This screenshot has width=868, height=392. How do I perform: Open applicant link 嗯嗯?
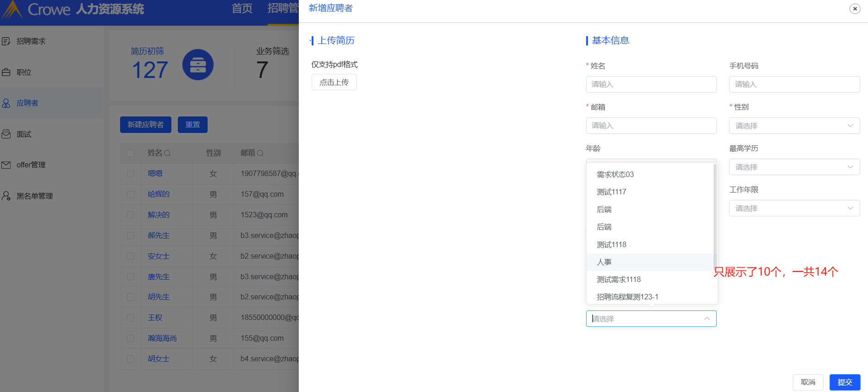pos(155,174)
